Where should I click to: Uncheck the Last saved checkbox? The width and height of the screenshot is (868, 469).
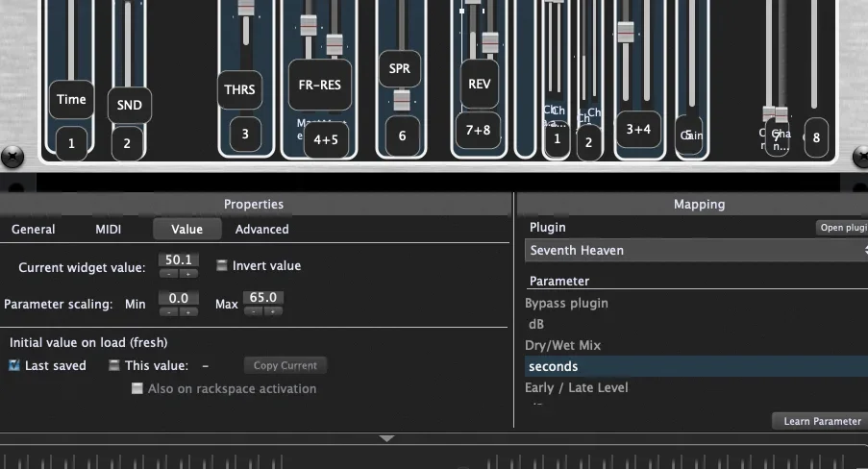pos(14,365)
